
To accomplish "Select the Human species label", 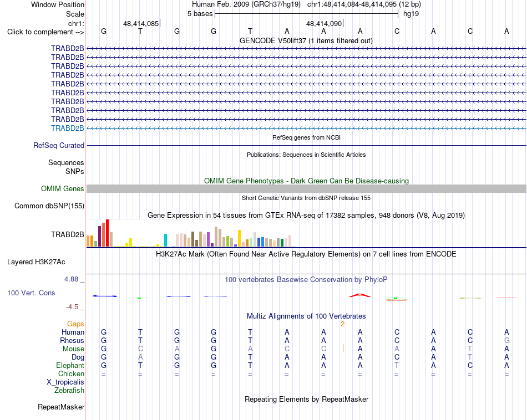I will click(x=73, y=332).
